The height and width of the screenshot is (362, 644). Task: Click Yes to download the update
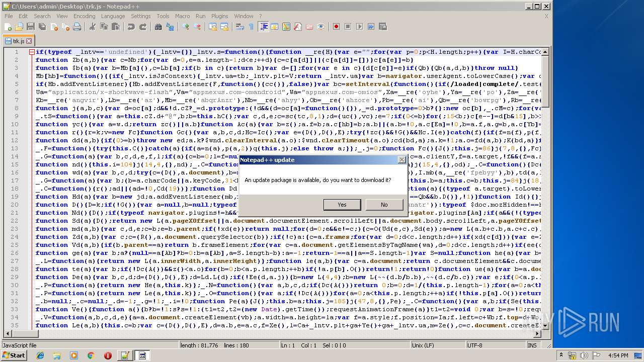tap(342, 205)
